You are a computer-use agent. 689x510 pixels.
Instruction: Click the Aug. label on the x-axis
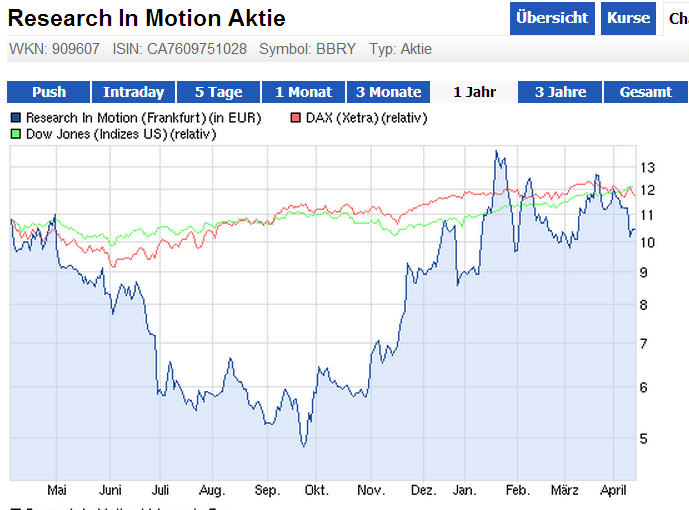(212, 490)
